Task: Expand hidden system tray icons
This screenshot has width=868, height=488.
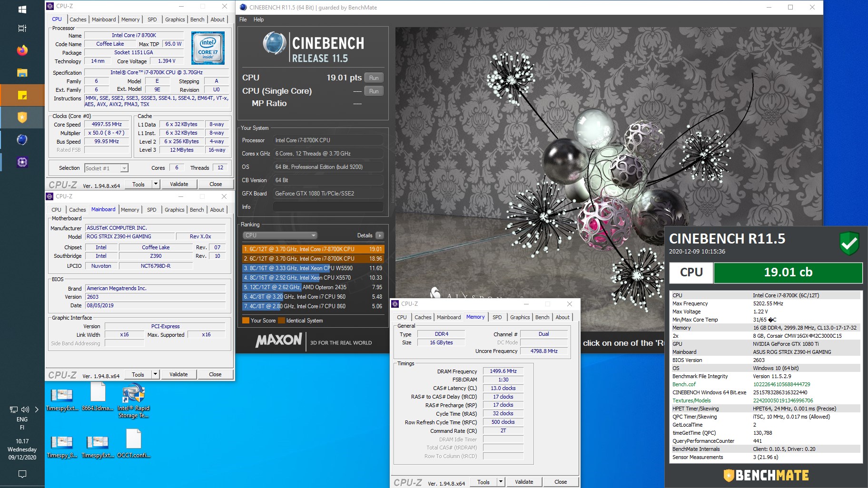Action: [37, 409]
